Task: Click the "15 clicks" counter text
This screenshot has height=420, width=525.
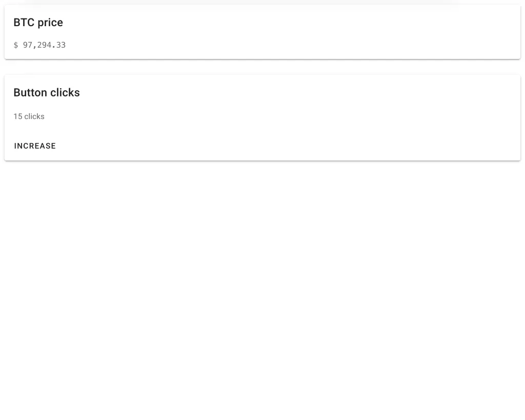Action: pyautogui.click(x=29, y=116)
